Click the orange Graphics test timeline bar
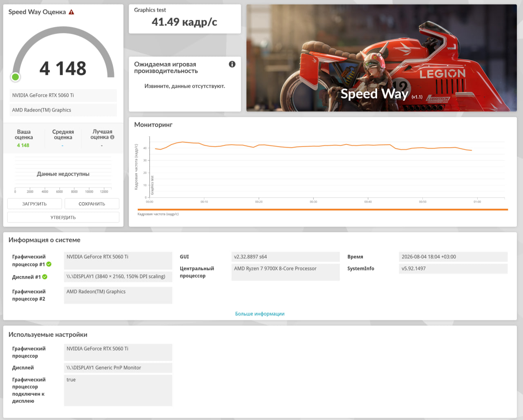This screenshot has height=420, width=523. 323,210
